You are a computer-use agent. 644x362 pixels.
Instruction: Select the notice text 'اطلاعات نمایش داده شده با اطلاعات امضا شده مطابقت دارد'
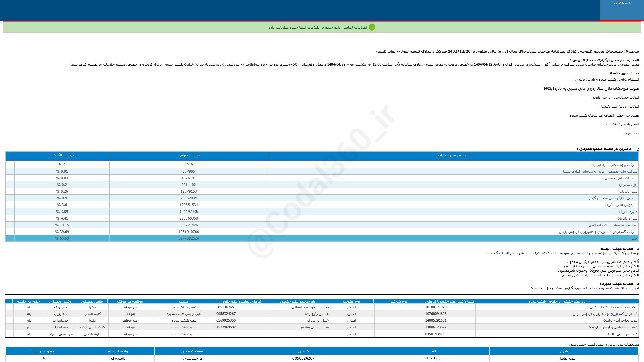click(318, 27)
